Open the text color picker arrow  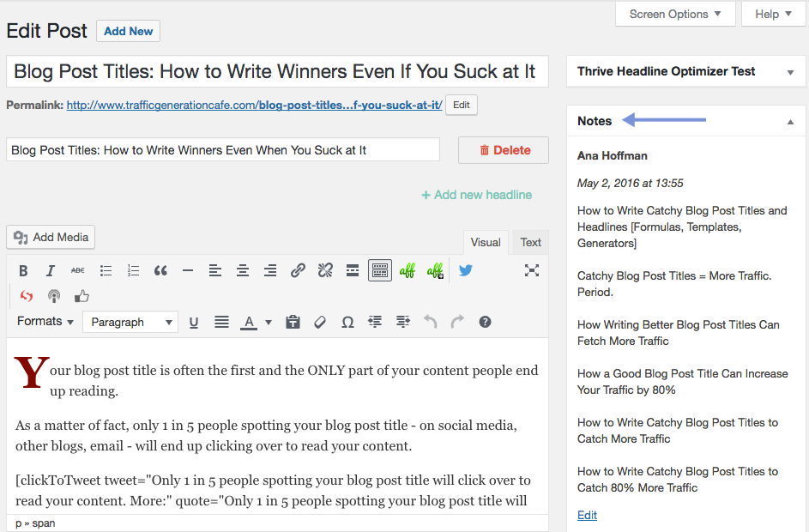[268, 321]
